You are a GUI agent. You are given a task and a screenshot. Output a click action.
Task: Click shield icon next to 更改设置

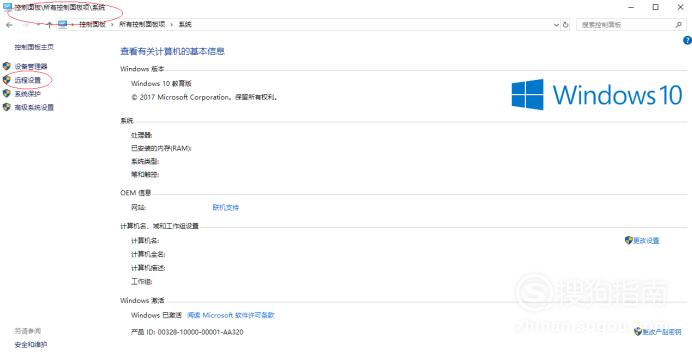[629, 240]
